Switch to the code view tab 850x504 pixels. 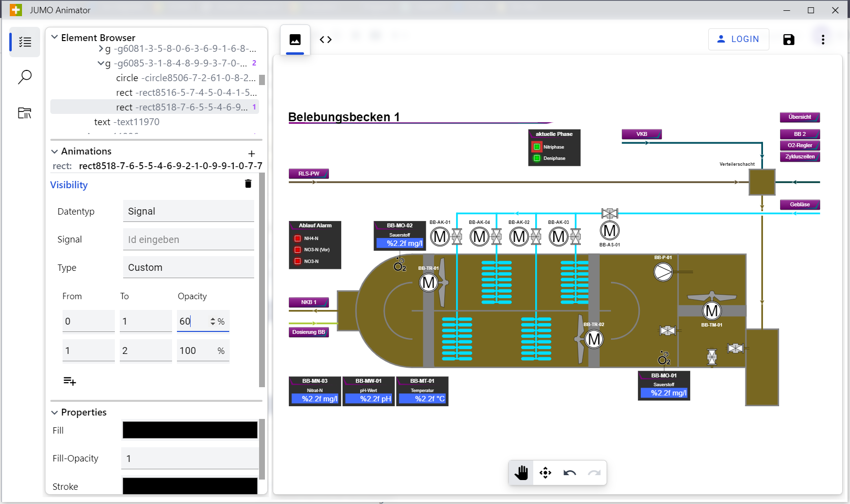[326, 40]
